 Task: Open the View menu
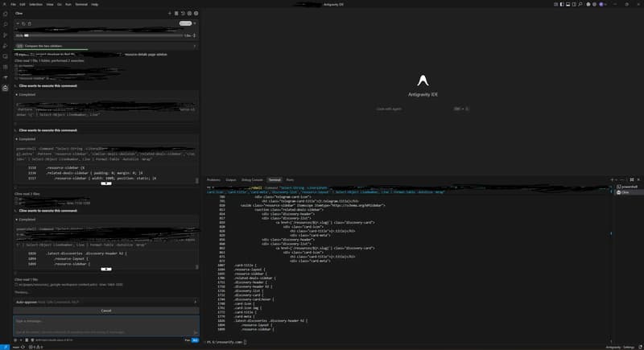coord(50,4)
